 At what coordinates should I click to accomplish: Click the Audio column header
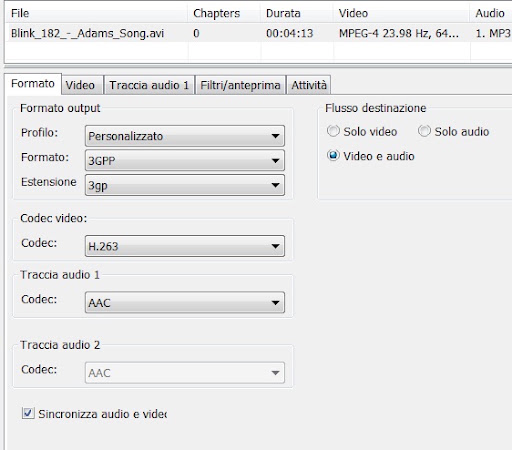[491, 13]
